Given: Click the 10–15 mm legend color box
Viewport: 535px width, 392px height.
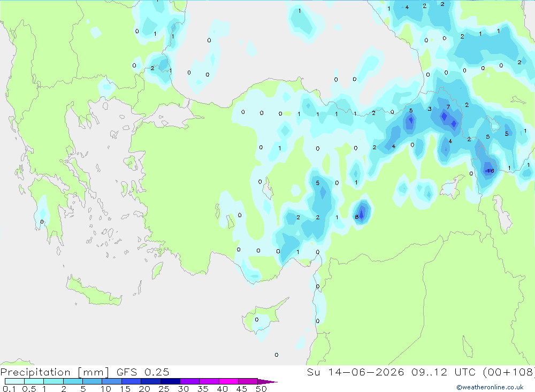Looking at the screenshot, I should [112, 381].
